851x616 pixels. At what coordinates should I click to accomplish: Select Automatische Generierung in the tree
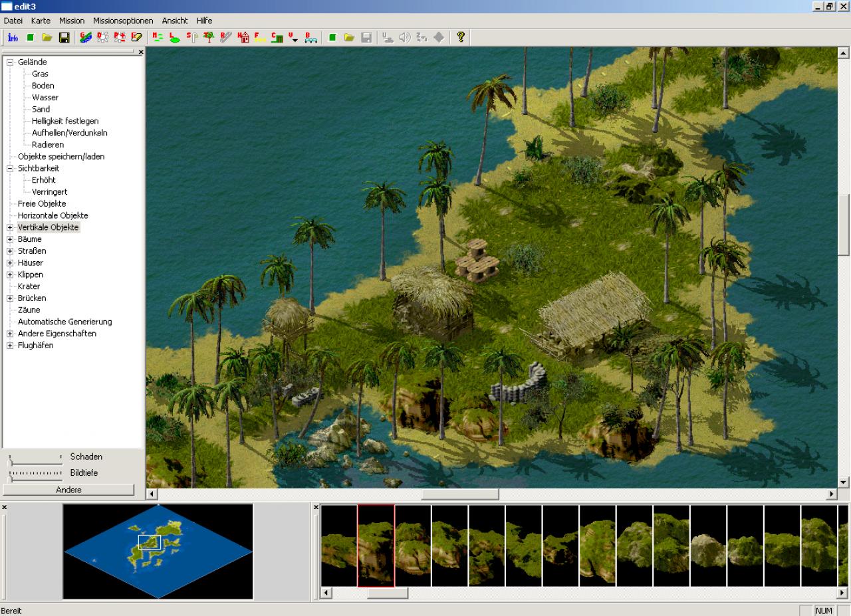[65, 322]
